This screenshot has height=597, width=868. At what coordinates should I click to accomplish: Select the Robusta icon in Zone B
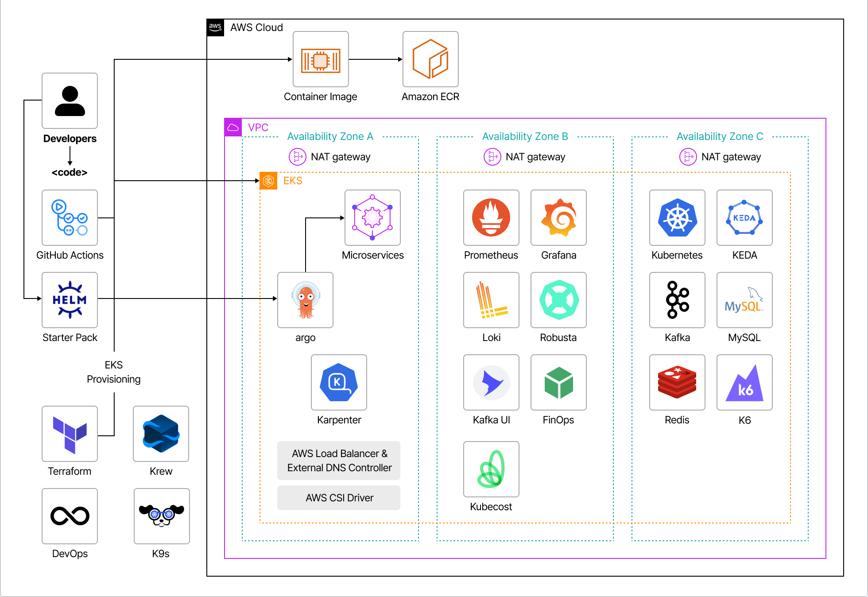(x=558, y=300)
